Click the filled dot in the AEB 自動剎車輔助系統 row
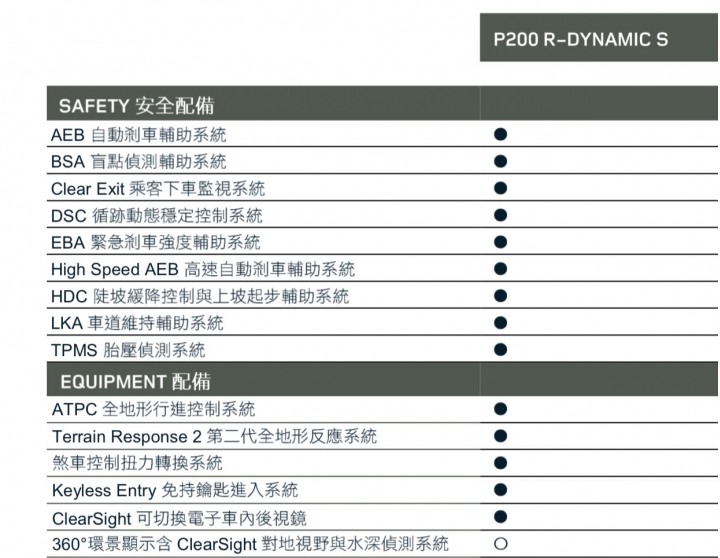The width and height of the screenshot is (720, 558). pyautogui.click(x=501, y=134)
